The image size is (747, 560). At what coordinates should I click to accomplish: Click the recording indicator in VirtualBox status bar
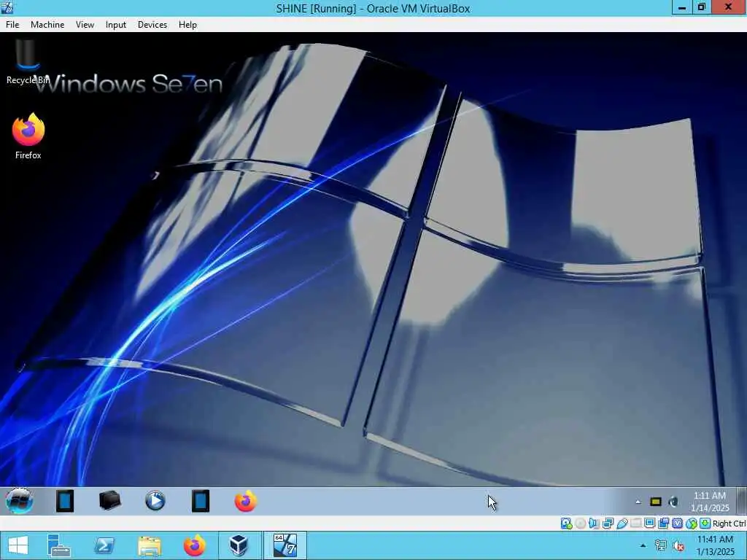coord(663,524)
